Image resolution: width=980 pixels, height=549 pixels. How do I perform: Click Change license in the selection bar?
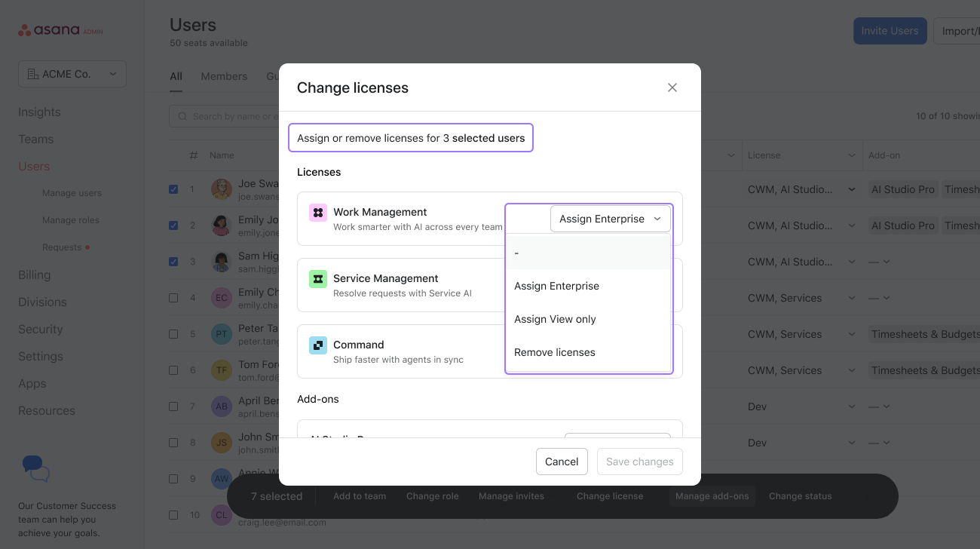[610, 496]
